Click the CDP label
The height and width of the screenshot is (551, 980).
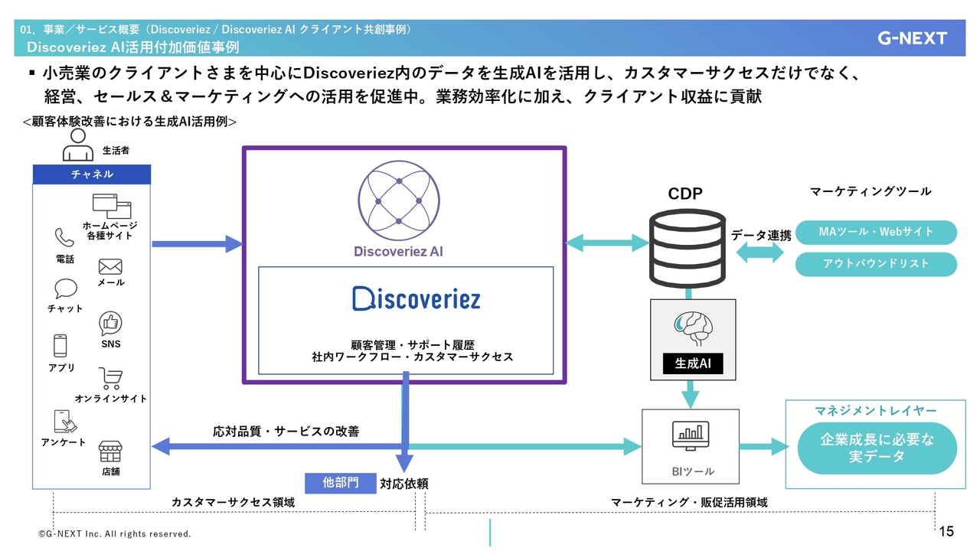(x=685, y=194)
